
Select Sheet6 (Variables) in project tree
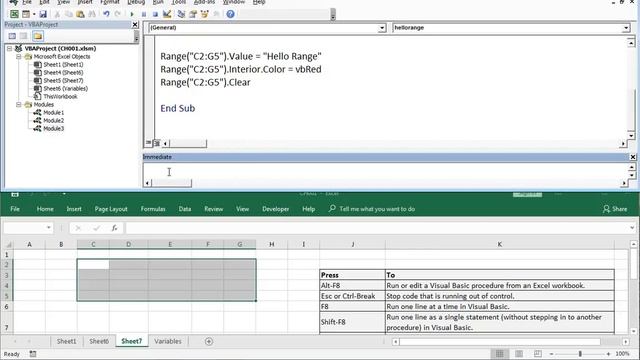[66, 89]
